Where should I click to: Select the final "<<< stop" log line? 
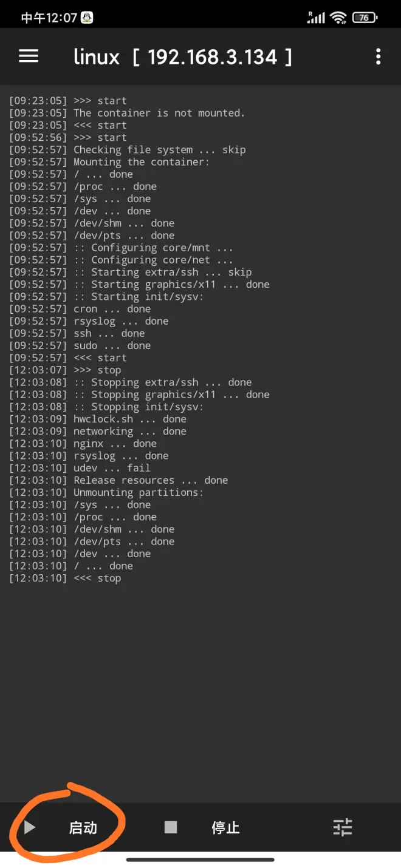65,578
